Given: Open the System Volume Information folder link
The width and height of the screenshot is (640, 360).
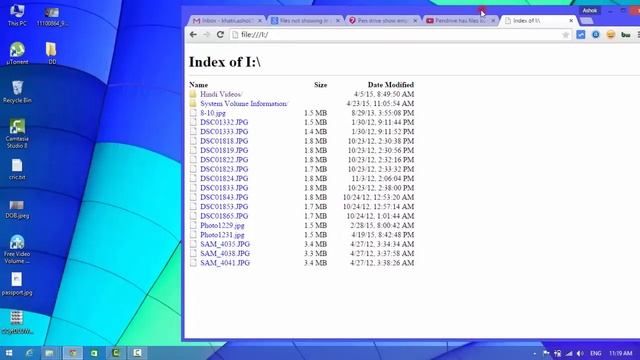Looking at the screenshot, I should [x=244, y=104].
